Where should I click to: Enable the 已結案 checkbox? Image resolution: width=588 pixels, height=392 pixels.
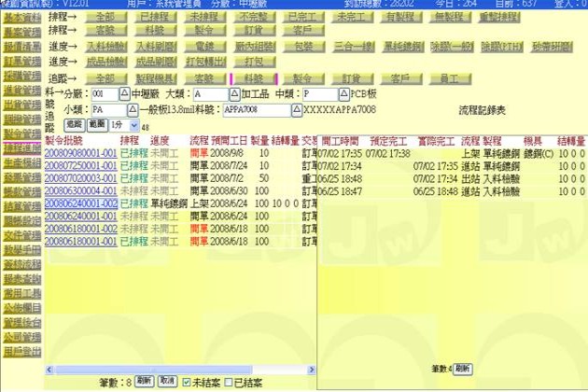pos(229,383)
